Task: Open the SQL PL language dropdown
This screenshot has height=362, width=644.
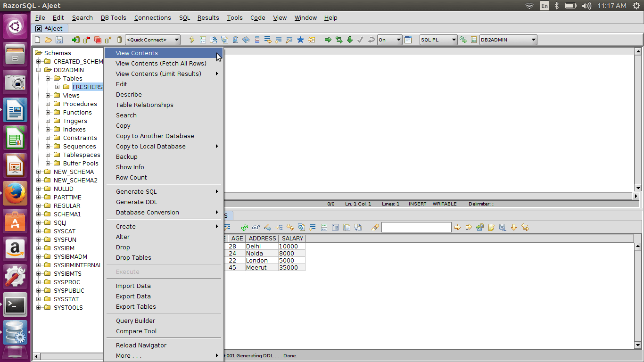Action: click(438, 40)
